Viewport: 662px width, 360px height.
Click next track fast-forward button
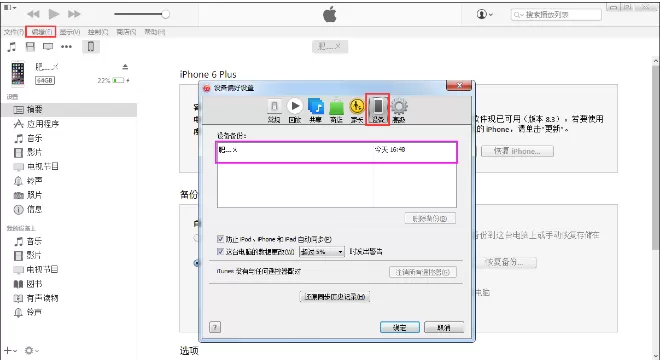[x=74, y=14]
